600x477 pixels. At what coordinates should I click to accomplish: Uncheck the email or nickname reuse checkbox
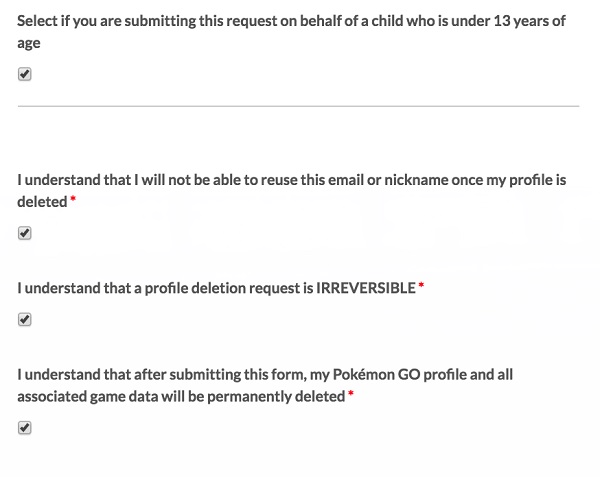[x=25, y=233]
